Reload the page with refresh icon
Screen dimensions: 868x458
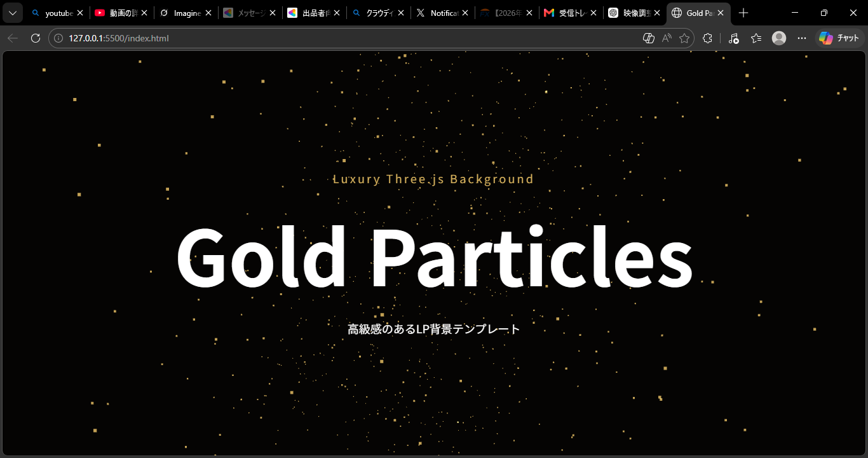36,38
